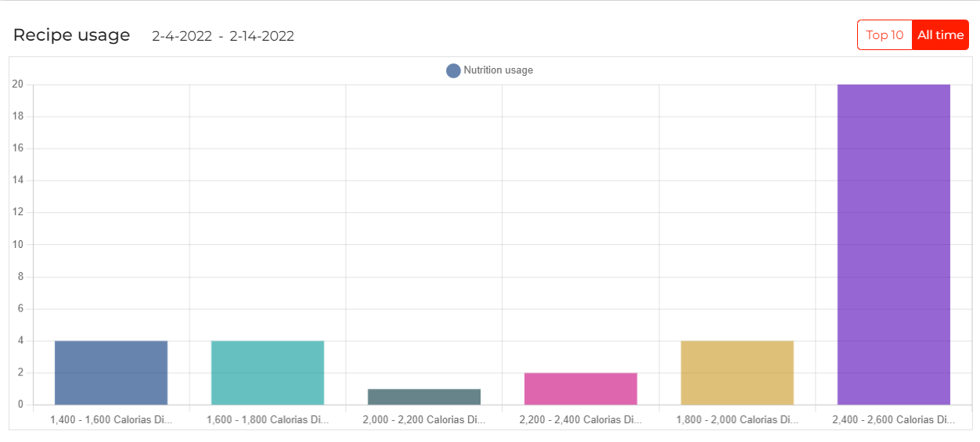The height and width of the screenshot is (442, 980).
Task: Click the 2,000 - 2,200 Calorias axis label
Action: [x=424, y=420]
